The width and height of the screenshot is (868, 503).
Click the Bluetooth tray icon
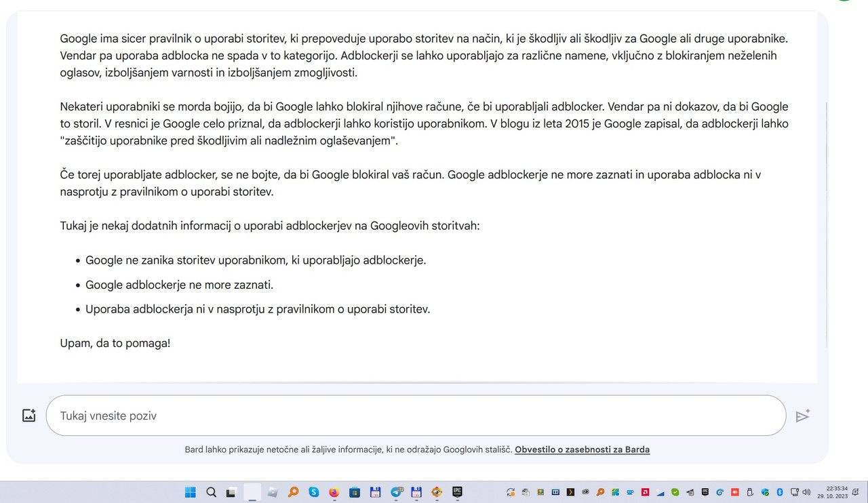pyautogui.click(x=779, y=492)
